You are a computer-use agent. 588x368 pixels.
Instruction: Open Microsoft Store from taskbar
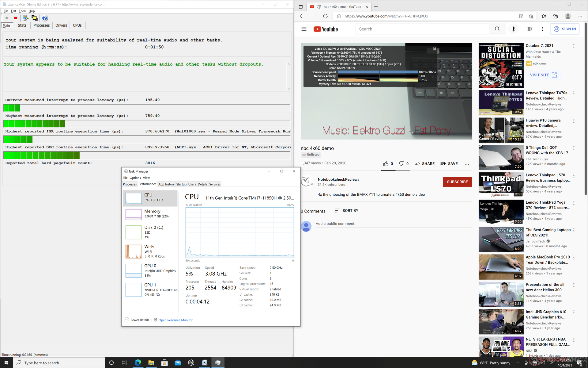coord(164,363)
